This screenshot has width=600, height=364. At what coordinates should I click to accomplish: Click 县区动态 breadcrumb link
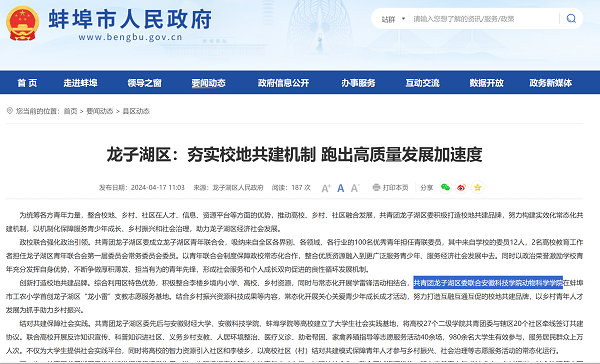[x=136, y=111]
